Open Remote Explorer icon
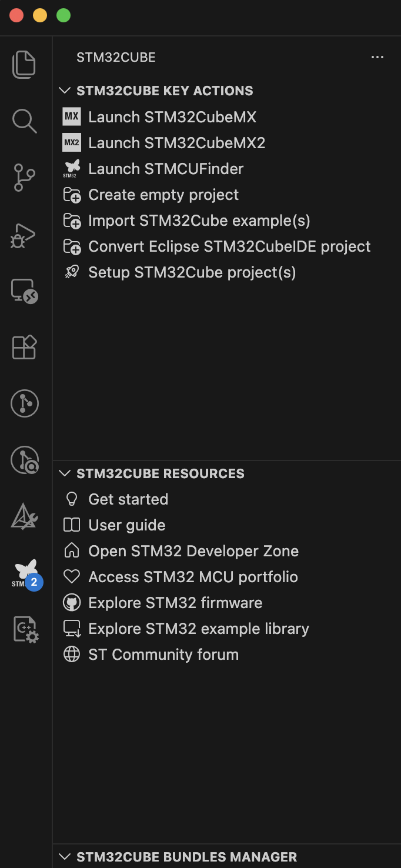The height and width of the screenshot is (868, 401). (x=25, y=291)
